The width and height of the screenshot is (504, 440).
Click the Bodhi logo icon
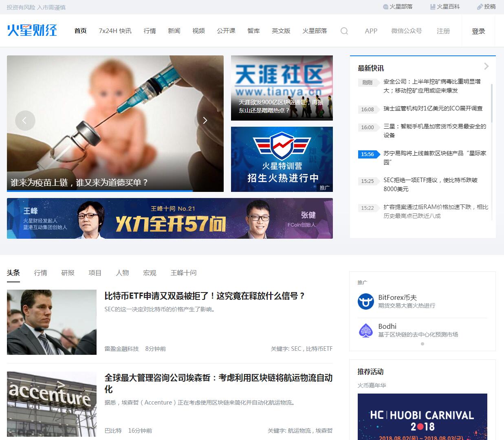pos(365,330)
